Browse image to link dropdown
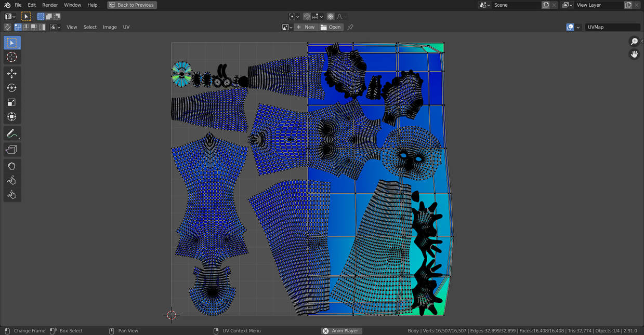The height and width of the screenshot is (335, 644). pos(287,27)
